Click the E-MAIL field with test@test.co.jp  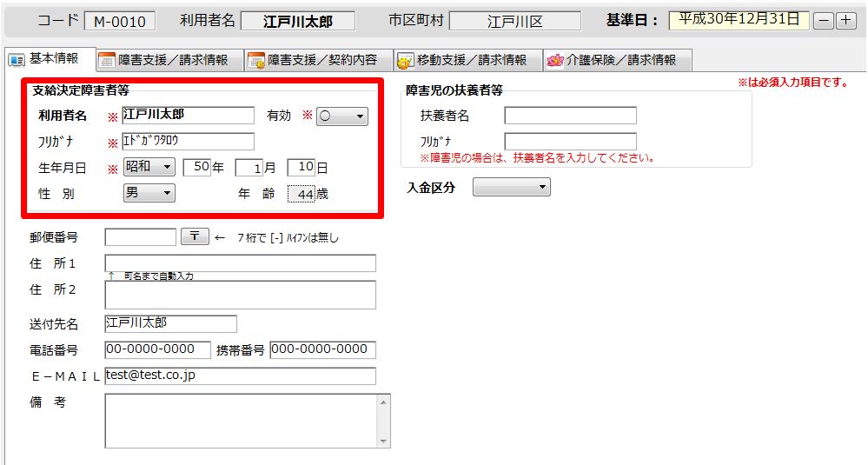point(240,375)
